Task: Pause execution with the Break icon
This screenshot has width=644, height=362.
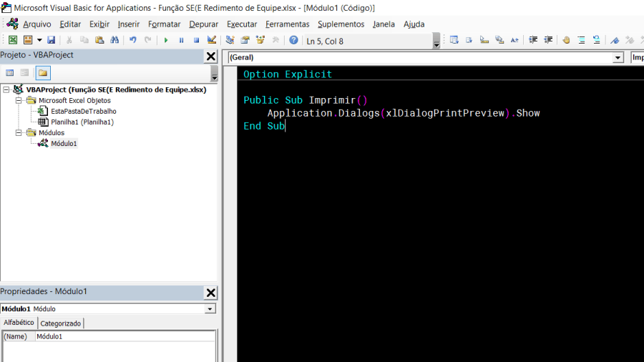Action: pyautogui.click(x=181, y=40)
